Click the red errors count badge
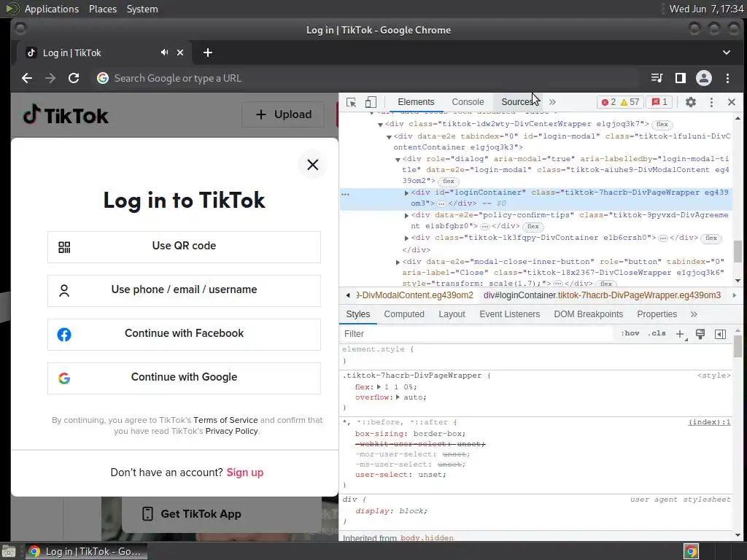 [609, 102]
